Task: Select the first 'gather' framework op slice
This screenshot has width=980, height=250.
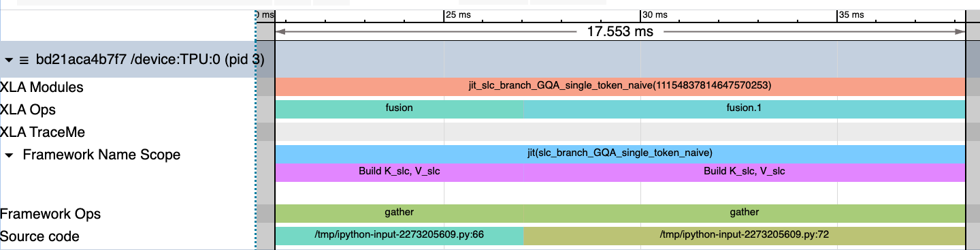Action: pos(399,213)
